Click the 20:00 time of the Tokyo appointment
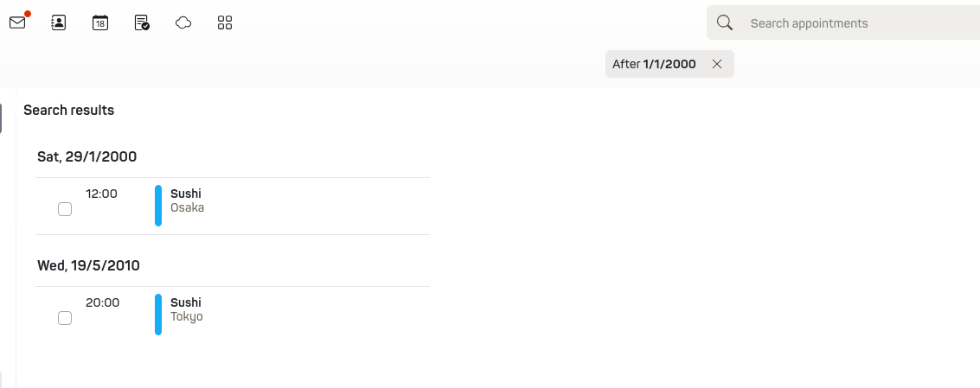Screen dimensions: 980x388 click(x=102, y=302)
